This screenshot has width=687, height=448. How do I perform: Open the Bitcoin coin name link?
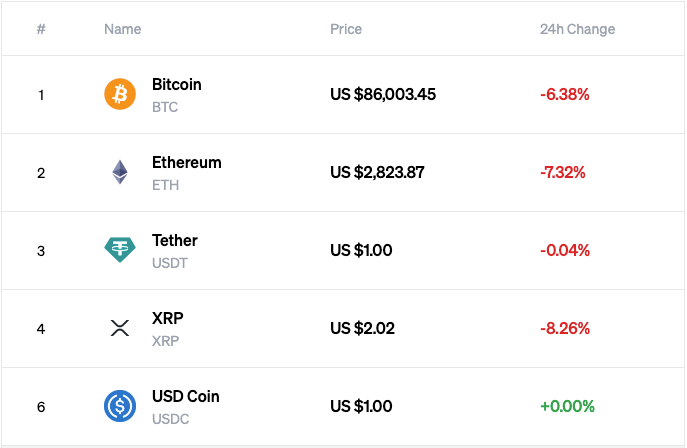pos(176,85)
